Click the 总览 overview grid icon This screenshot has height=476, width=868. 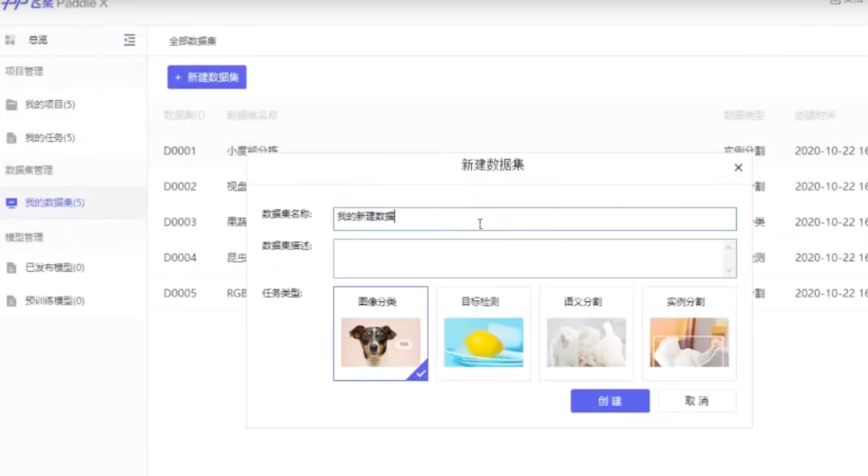click(9, 39)
